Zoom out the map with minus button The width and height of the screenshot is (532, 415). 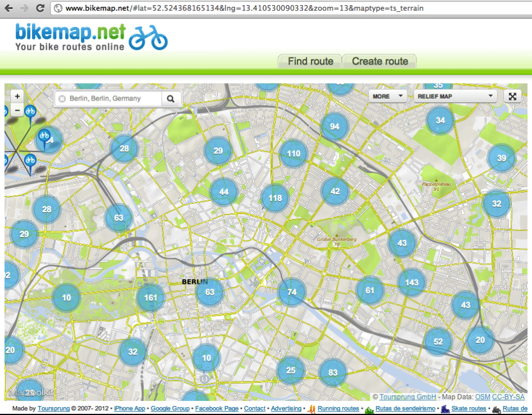tap(17, 110)
